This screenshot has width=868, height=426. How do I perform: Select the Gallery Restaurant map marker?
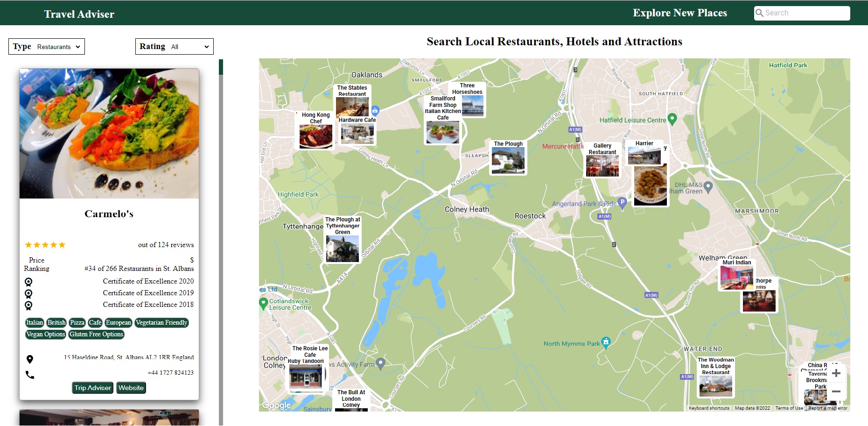(602, 160)
